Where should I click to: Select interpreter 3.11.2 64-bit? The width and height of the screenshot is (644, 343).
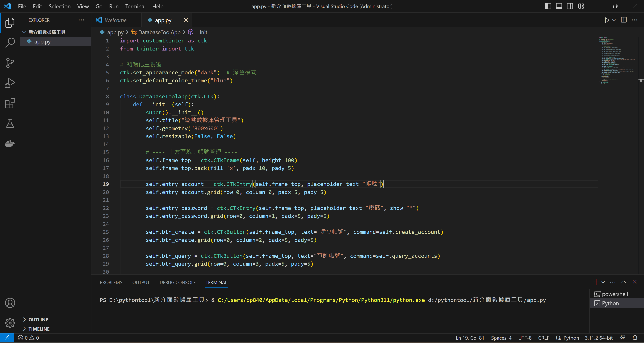tap(599, 338)
